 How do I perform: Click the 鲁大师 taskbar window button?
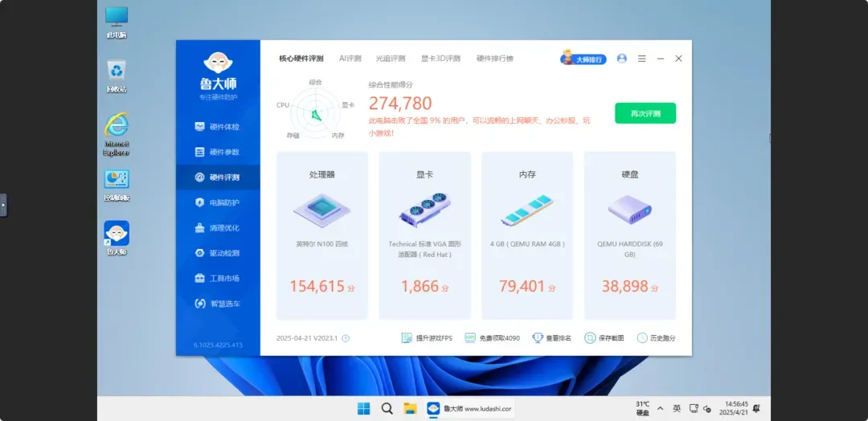point(469,409)
